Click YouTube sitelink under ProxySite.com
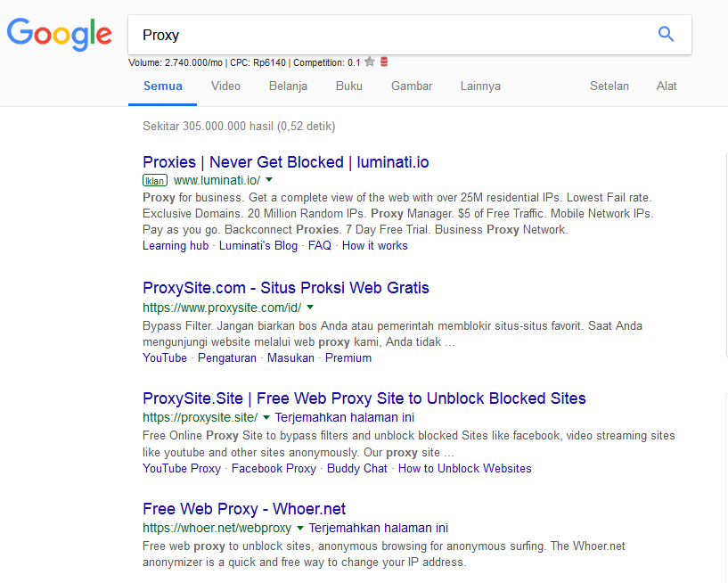The height and width of the screenshot is (583, 728). (x=165, y=358)
